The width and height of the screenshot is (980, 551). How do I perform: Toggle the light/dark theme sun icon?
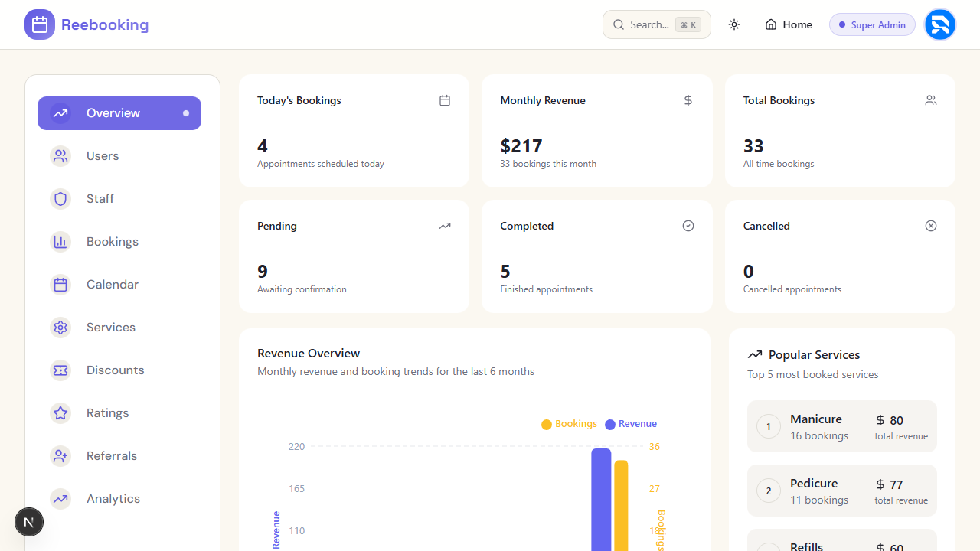[x=734, y=24]
